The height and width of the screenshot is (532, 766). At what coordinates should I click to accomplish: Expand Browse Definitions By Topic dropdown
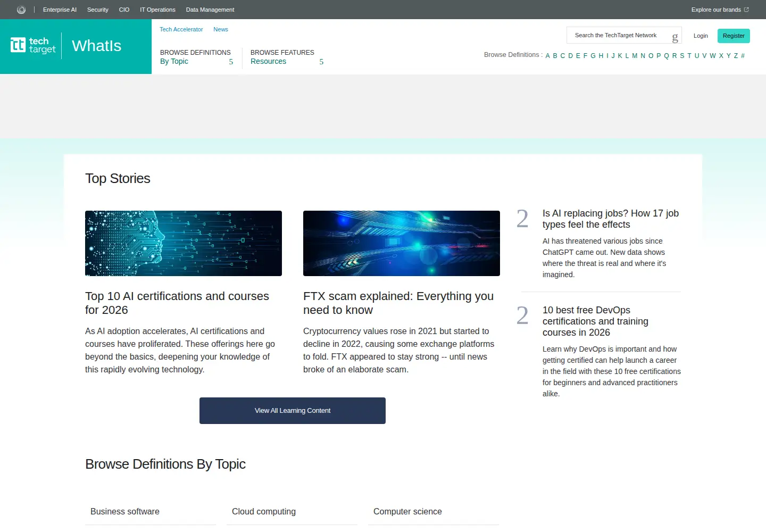tap(196, 57)
